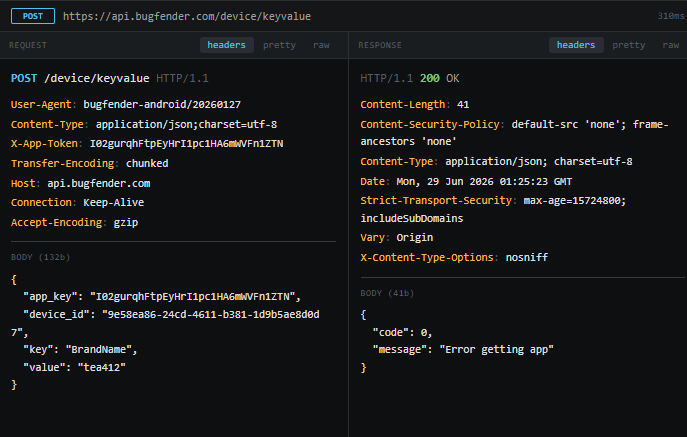Select the Host value api.bugfender.com

click(99, 183)
